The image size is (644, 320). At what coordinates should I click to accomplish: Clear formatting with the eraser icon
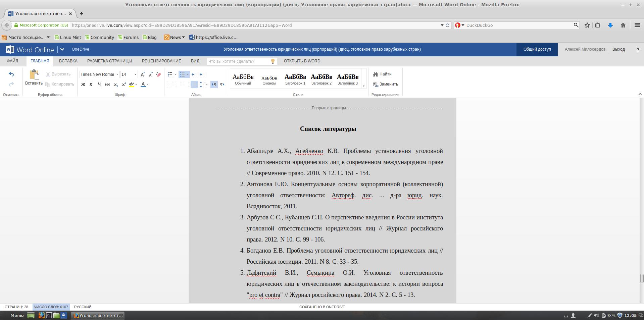pos(158,74)
